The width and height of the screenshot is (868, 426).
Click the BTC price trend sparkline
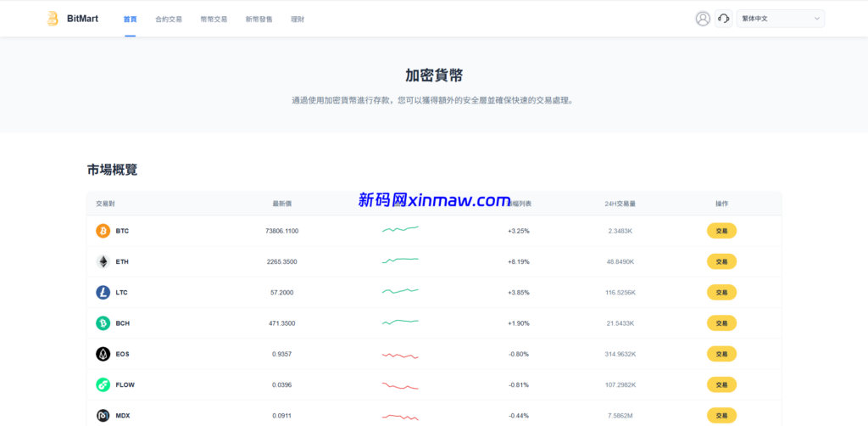point(400,229)
